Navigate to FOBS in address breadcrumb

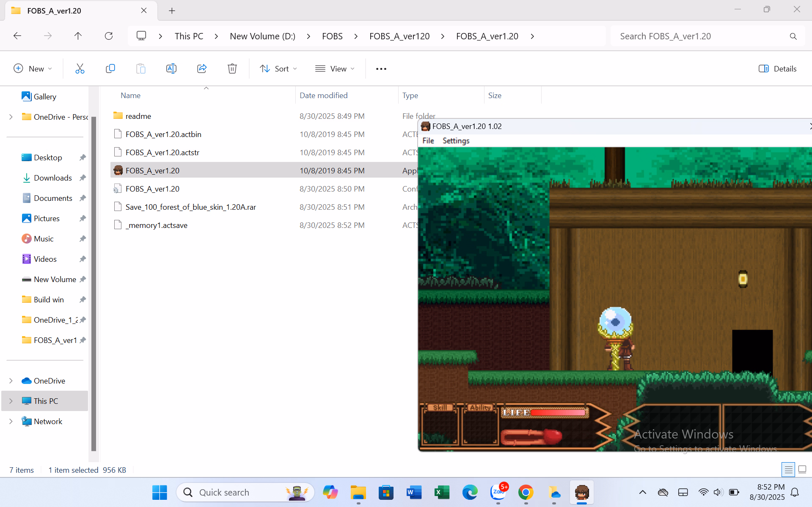[x=332, y=36]
